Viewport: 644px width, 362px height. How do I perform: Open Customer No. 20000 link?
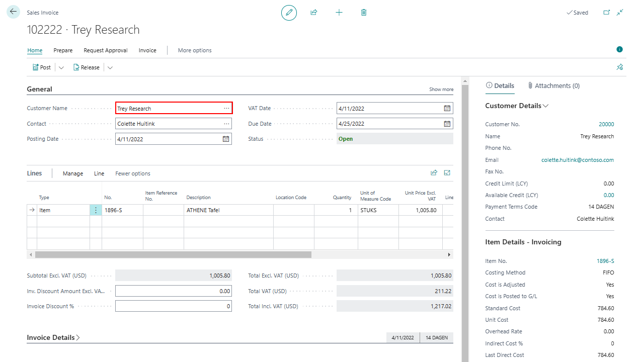point(606,124)
